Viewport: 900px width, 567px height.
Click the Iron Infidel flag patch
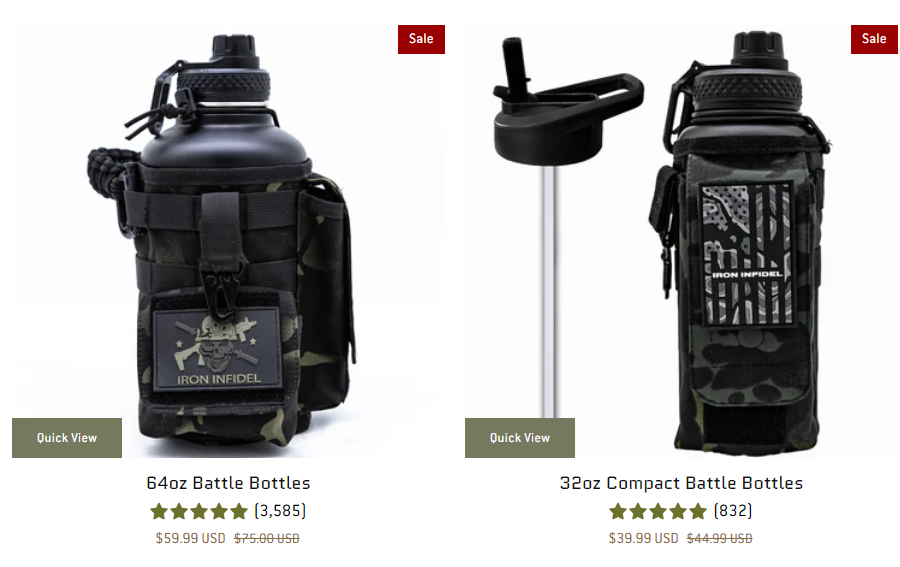coord(747,254)
